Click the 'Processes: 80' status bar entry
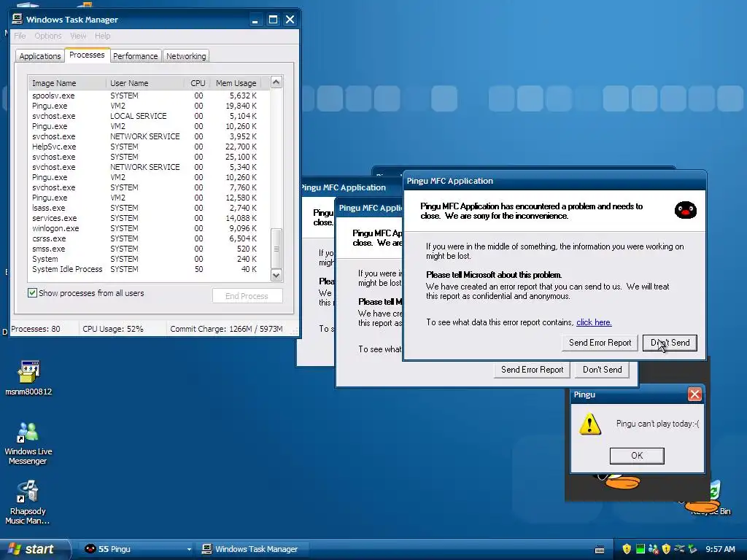 click(44, 329)
